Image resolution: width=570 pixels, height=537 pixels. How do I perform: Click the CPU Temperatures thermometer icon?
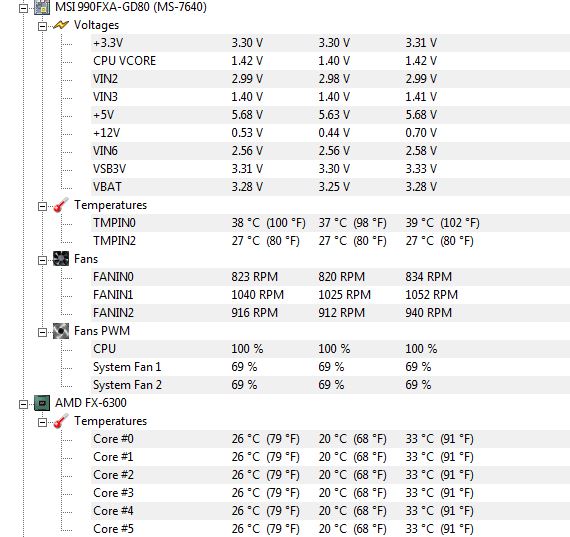61,421
